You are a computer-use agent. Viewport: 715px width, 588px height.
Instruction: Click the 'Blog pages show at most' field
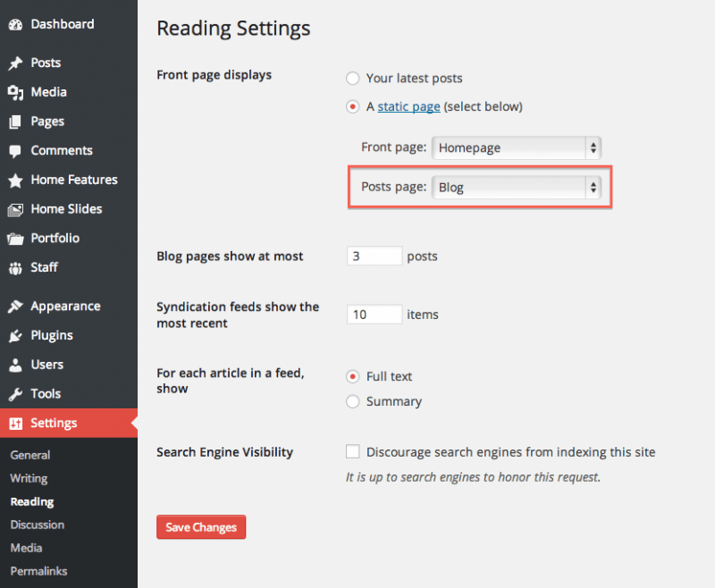coord(374,256)
